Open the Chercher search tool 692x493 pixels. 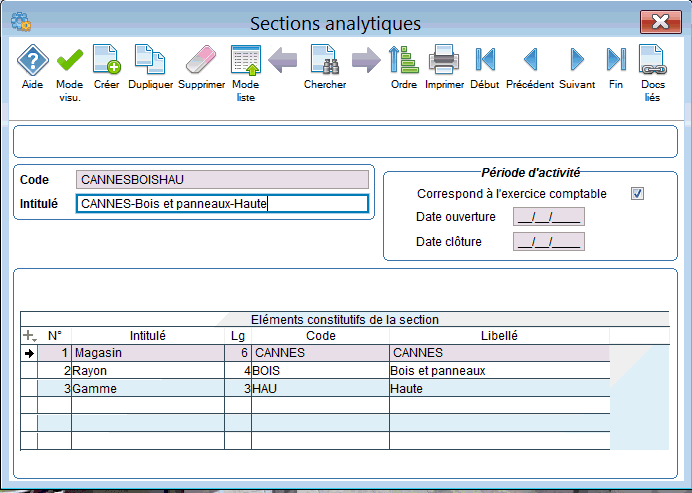coord(325,59)
